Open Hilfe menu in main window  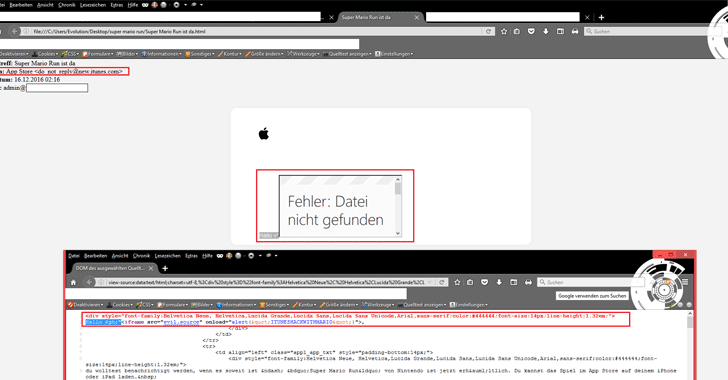(x=133, y=5)
